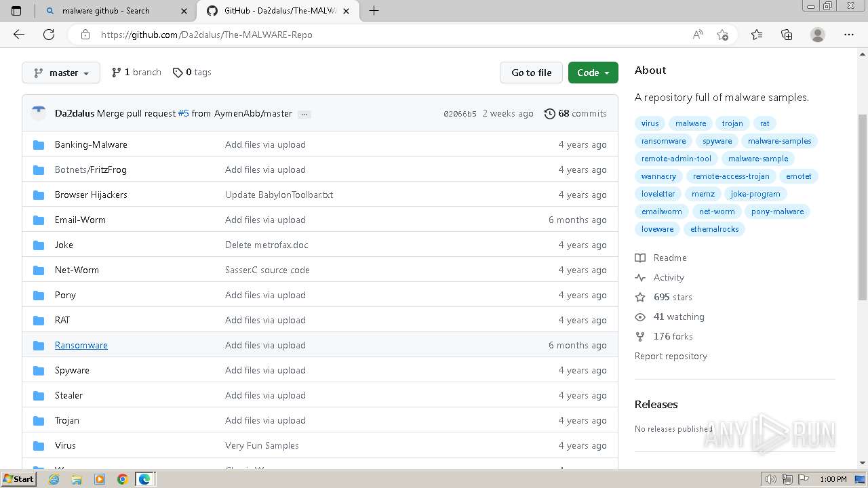Click folder icon beside RAT
868x488 pixels.
(x=39, y=320)
